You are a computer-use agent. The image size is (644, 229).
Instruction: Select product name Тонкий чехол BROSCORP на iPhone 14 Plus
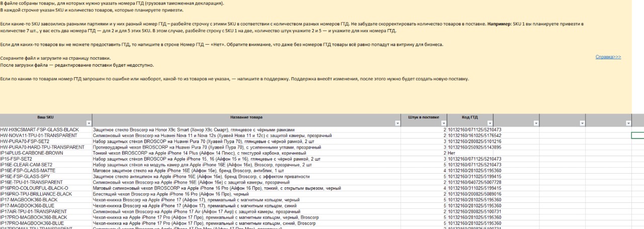click(246, 153)
